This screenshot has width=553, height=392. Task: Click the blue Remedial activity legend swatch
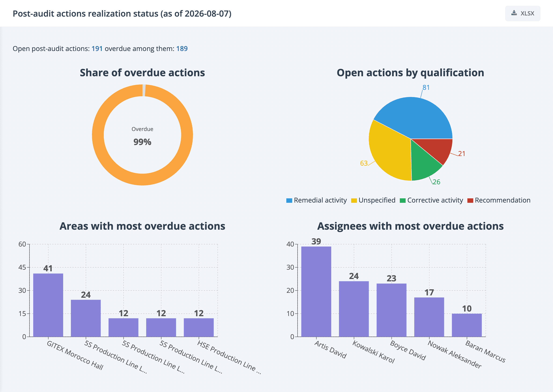(289, 201)
